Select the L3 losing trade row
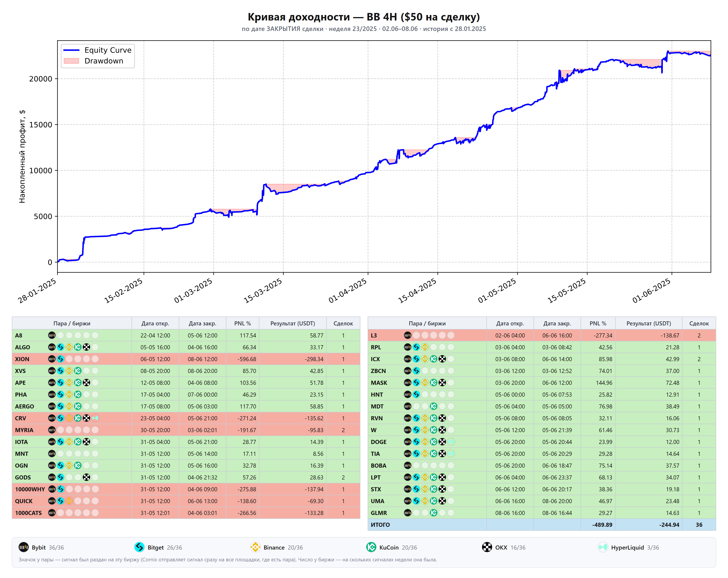Image resolution: width=728 pixels, height=578 pixels. pos(542,335)
